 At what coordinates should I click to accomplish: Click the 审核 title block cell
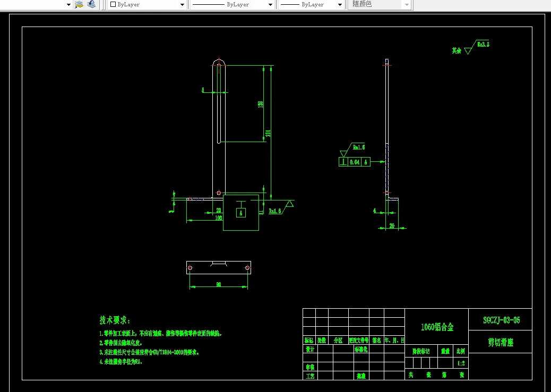(310, 367)
